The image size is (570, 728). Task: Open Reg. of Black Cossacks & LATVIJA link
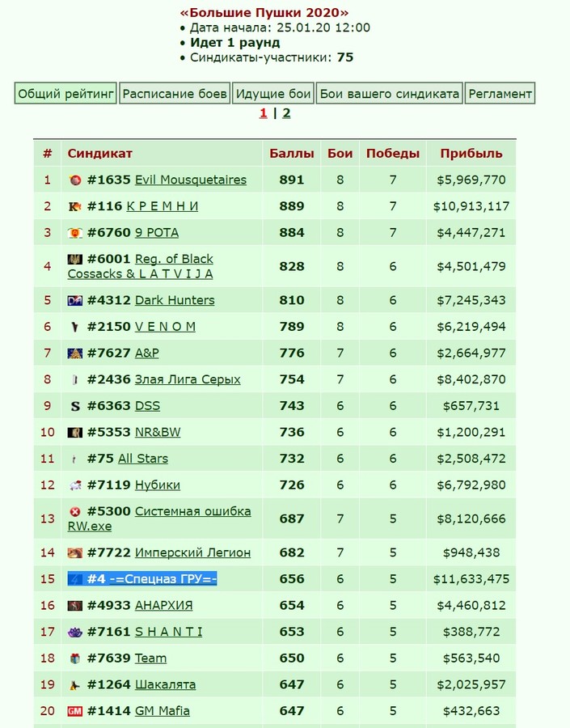click(140, 266)
